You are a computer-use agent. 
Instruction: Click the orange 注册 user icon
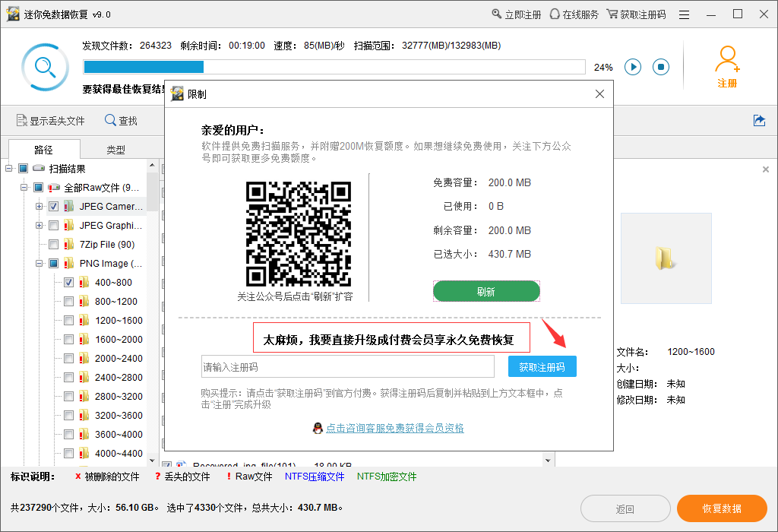pos(727,67)
